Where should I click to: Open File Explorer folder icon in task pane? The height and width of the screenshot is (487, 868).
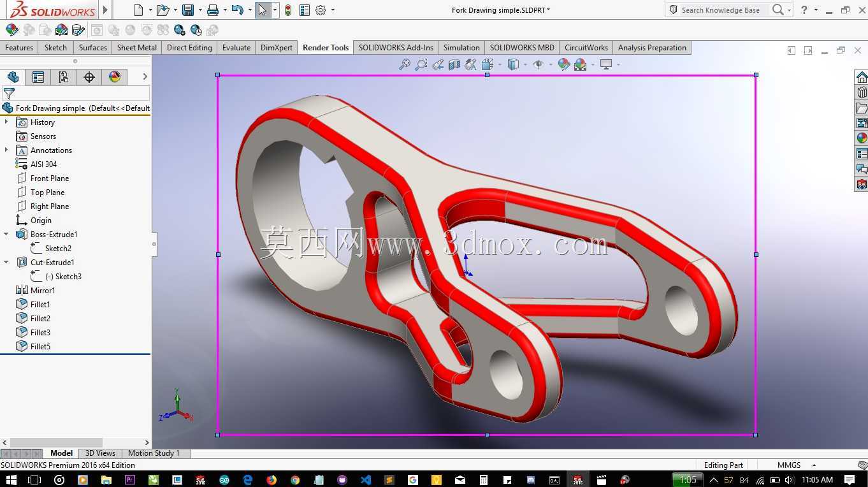pos(862,108)
